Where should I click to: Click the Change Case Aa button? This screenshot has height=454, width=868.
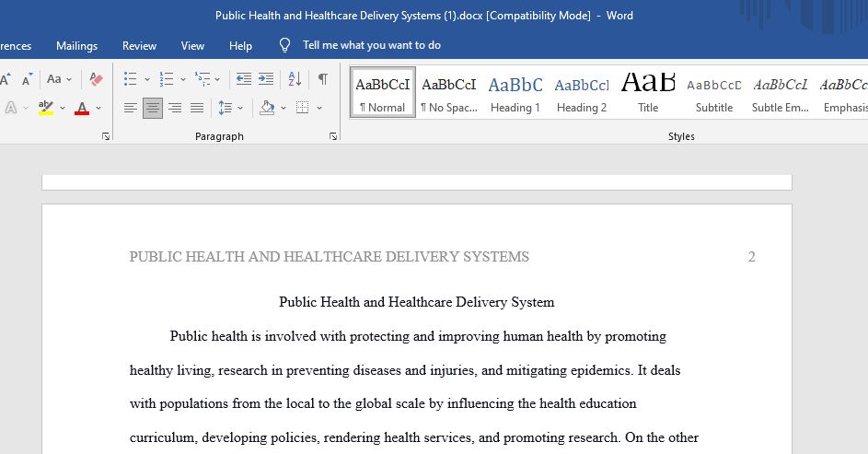pos(53,79)
